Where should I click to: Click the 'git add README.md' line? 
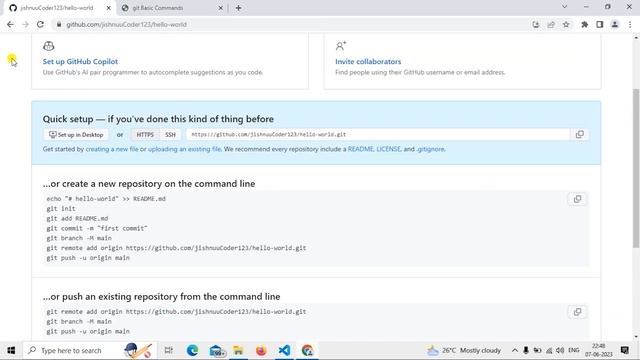[77, 218]
